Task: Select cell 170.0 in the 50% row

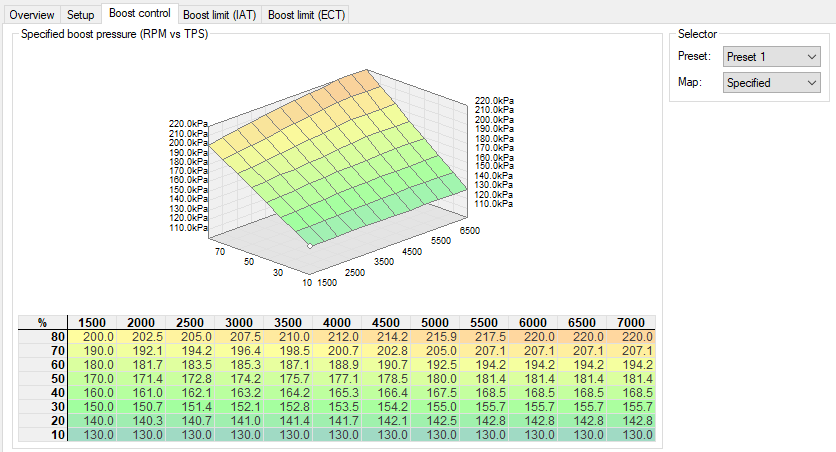Action: (x=92, y=378)
